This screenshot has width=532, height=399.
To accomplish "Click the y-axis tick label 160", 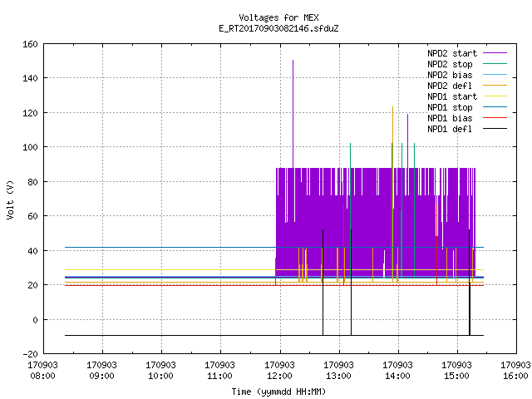I will 30,44.
